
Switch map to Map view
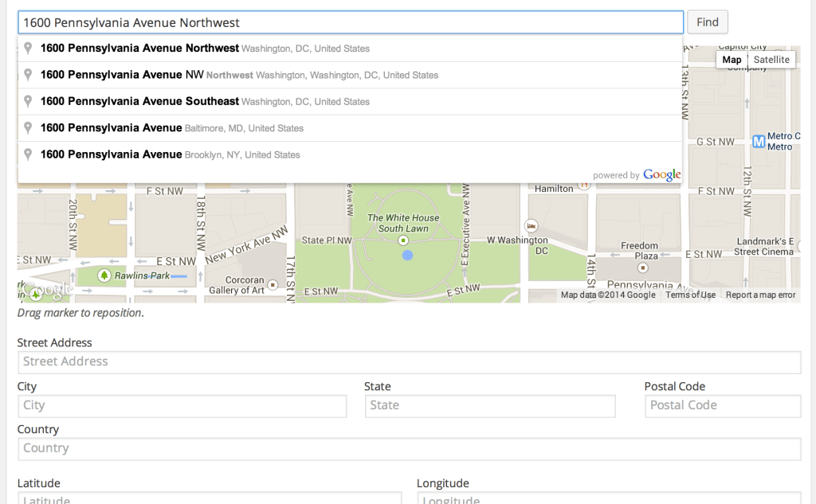732,60
